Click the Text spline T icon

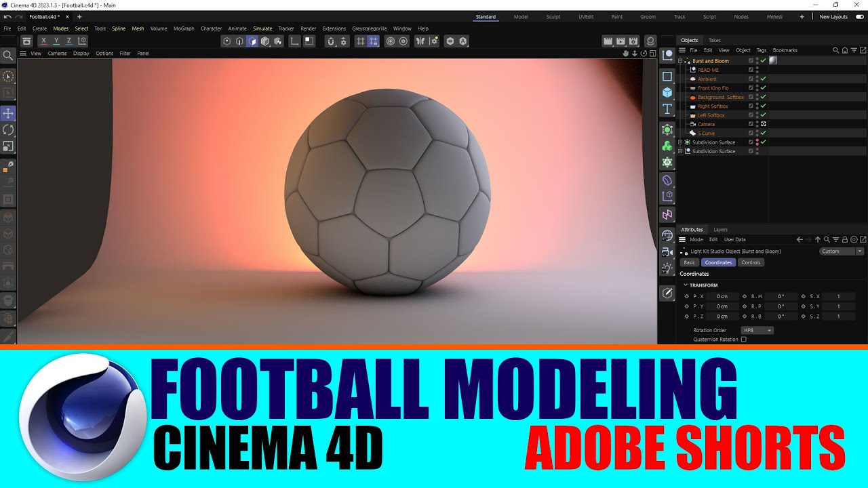667,109
